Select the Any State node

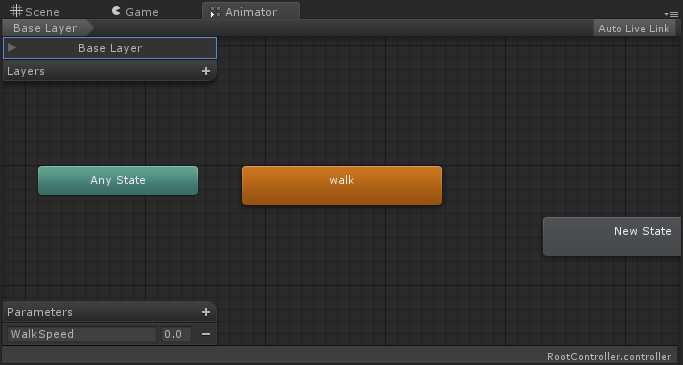pos(118,180)
